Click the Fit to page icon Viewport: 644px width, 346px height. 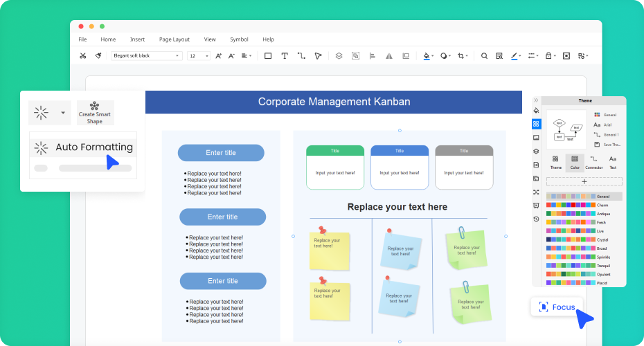pos(566,56)
